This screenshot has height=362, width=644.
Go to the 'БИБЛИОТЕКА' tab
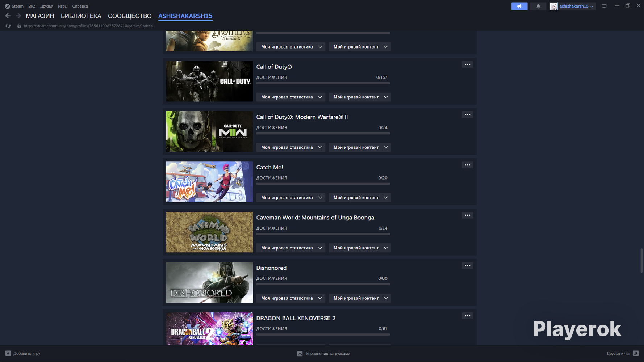click(81, 16)
